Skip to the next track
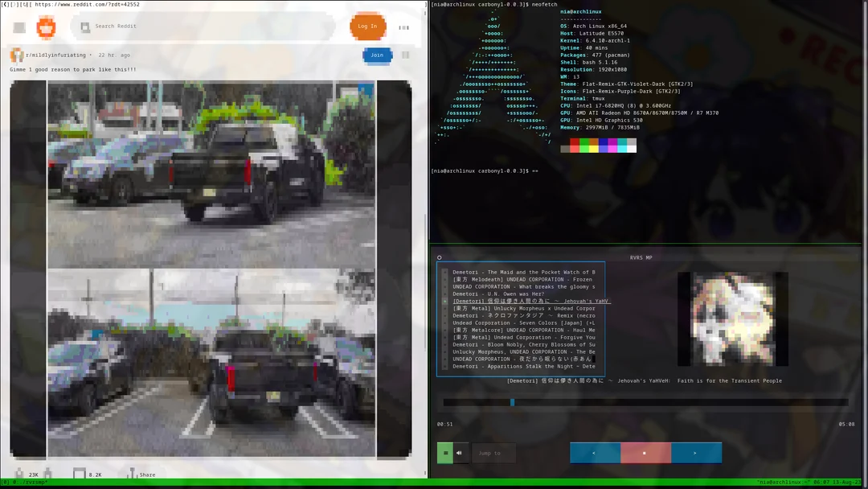 (x=696, y=453)
